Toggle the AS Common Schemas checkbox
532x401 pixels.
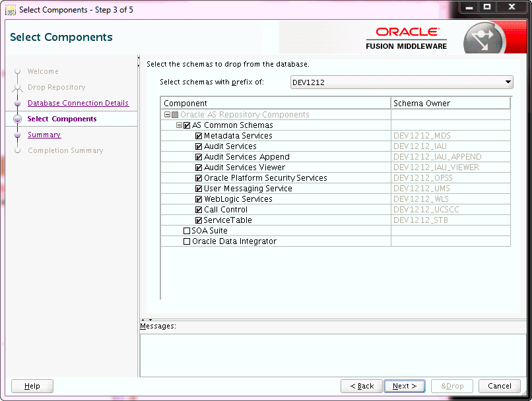coord(187,125)
